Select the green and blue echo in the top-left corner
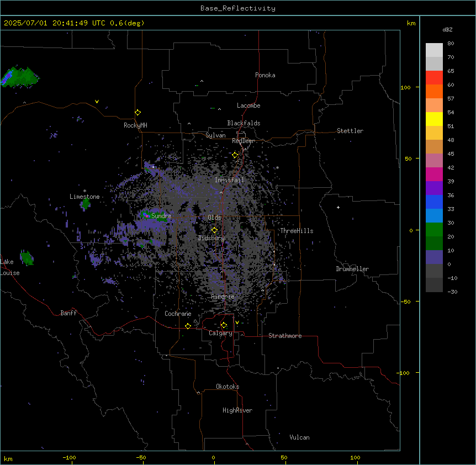Viewport: 476px width, 465px height. coord(19,77)
